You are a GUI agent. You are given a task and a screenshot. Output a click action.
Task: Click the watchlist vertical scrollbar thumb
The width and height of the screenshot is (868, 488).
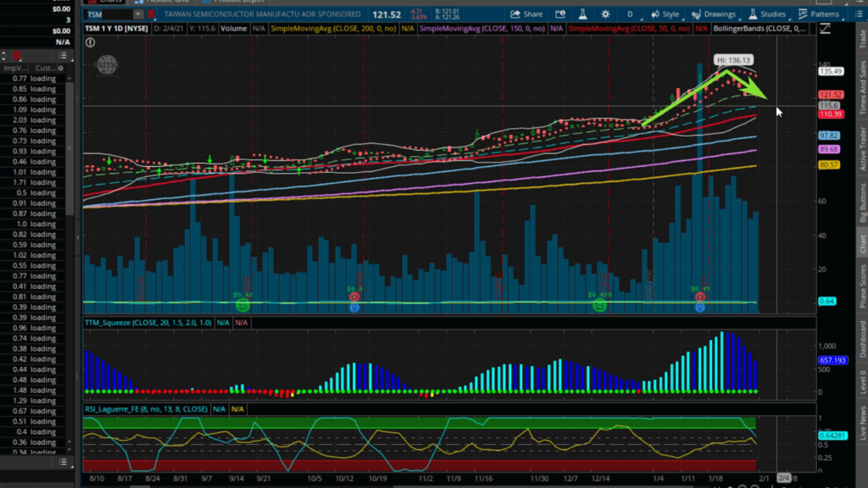pyautogui.click(x=70, y=148)
